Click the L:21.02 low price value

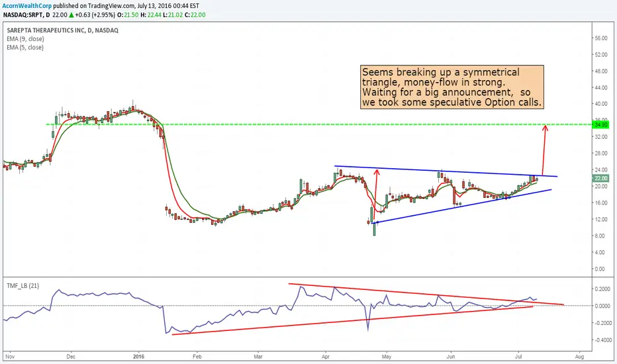173,15
